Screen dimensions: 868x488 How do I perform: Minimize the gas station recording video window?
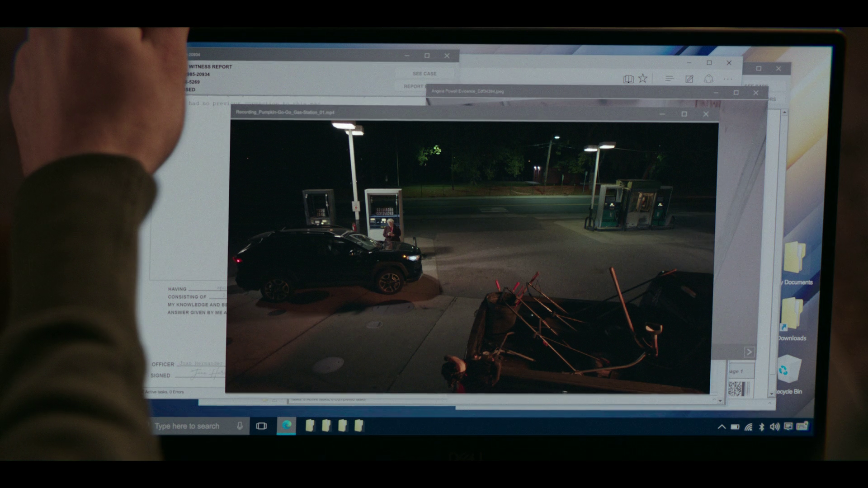662,114
